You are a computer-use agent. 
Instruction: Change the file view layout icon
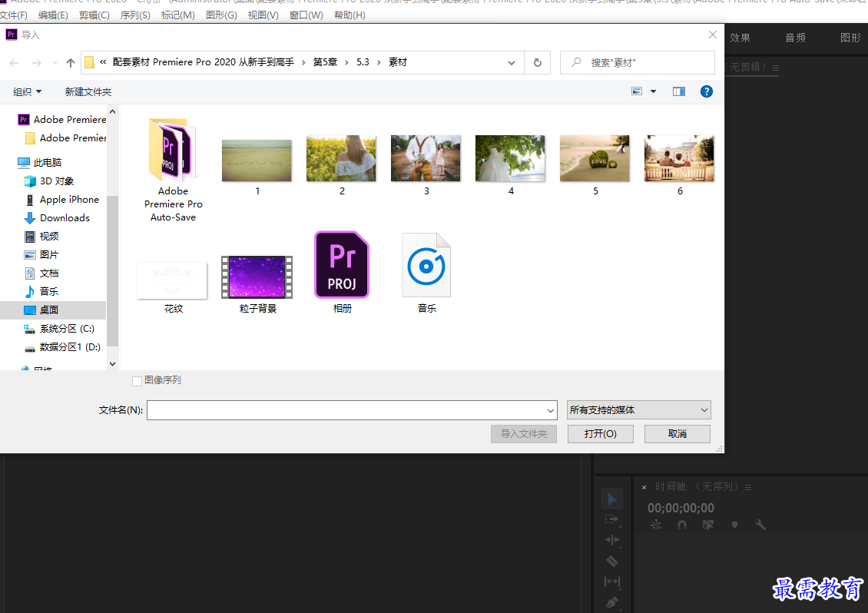(x=637, y=91)
